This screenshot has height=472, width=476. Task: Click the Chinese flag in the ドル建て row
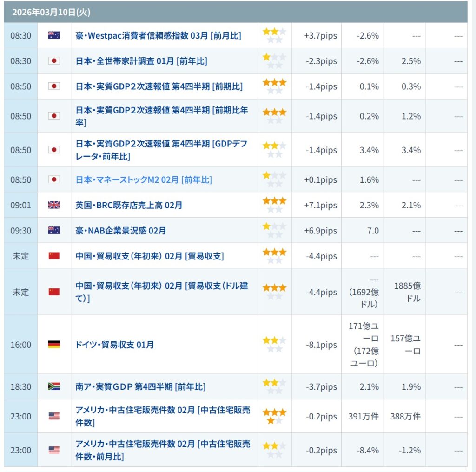(x=54, y=292)
